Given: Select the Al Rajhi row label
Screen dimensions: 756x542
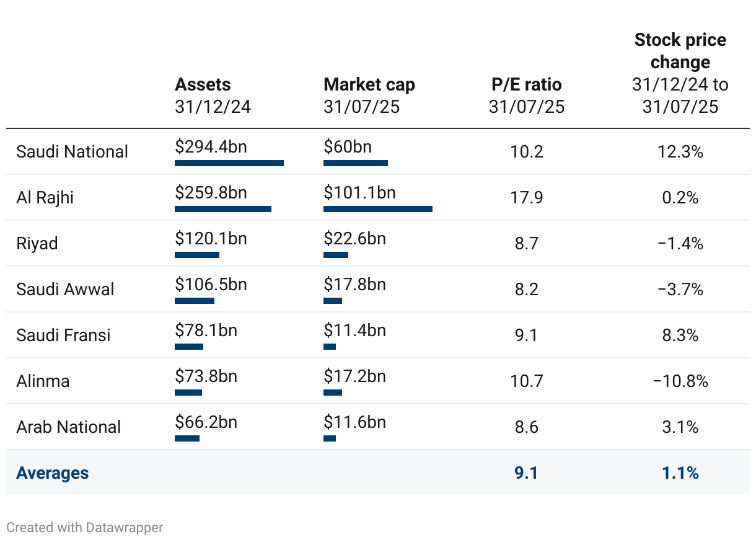Looking at the screenshot, I should [45, 198].
